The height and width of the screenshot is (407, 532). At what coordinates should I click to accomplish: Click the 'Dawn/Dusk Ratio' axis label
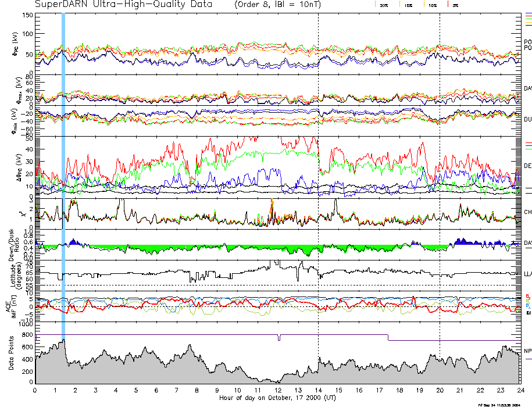tap(15, 245)
